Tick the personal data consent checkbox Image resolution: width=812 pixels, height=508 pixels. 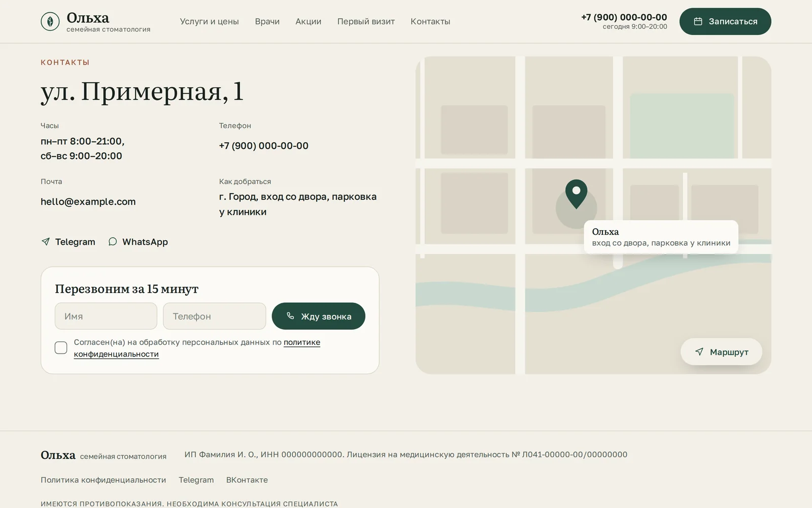61,347
